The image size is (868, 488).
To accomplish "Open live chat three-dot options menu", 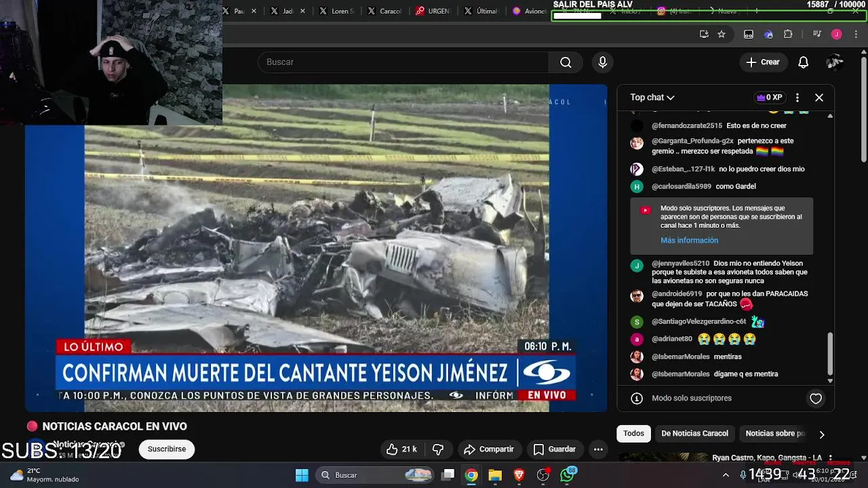I will click(797, 98).
